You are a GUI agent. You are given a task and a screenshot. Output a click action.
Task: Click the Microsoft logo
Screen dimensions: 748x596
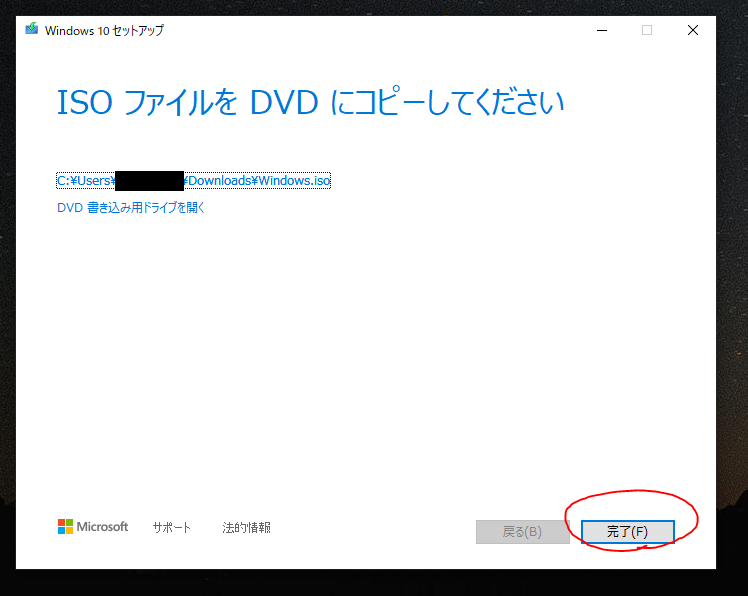pos(93,527)
